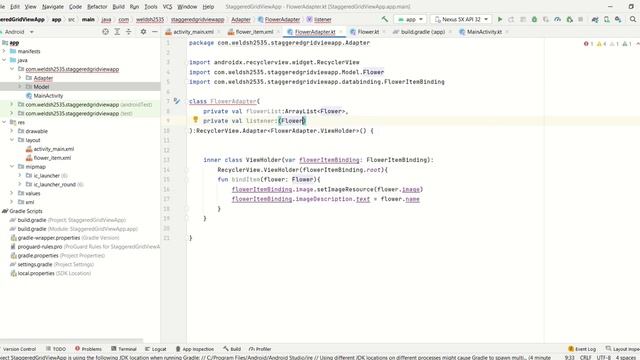Click the Select Opened File target icon
640x360 pixels.
pyautogui.click(x=105, y=31)
